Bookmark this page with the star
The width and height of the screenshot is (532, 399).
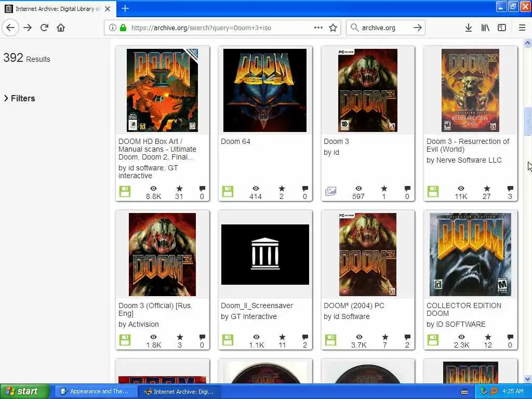[333, 28]
